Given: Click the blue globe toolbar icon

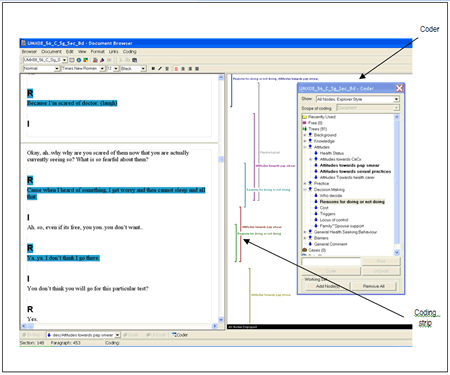Looking at the screenshot, I should (x=79, y=60).
